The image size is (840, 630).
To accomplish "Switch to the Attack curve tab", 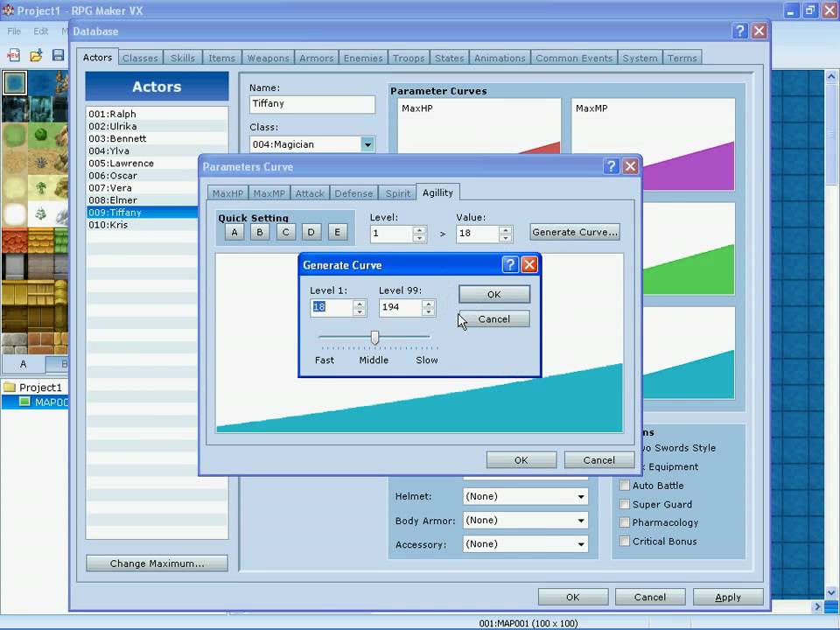I will 310,193.
